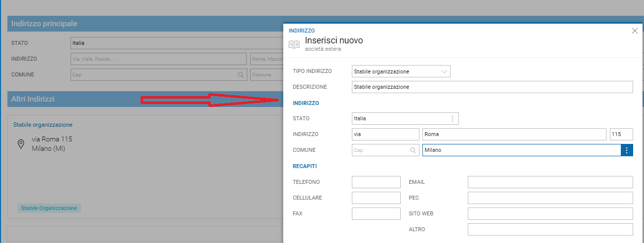This screenshot has height=243, width=644.
Task: Click the street type field containing 'via'
Action: click(385, 134)
